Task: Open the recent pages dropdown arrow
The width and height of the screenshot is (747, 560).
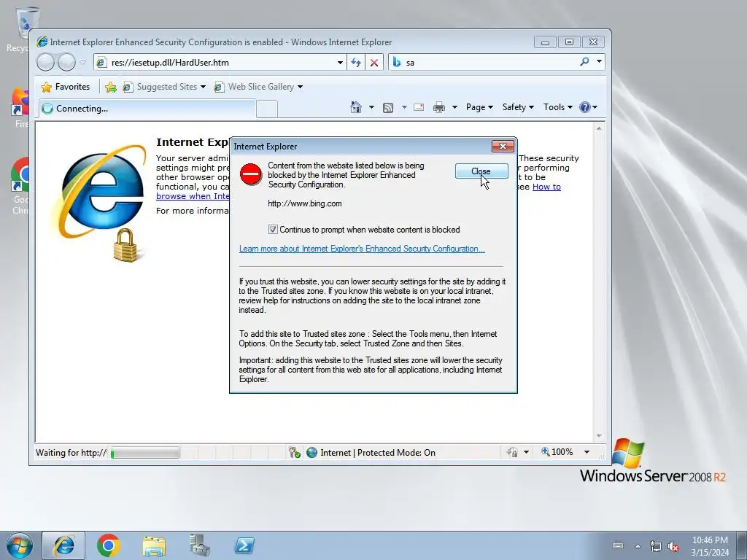Action: click(x=83, y=63)
